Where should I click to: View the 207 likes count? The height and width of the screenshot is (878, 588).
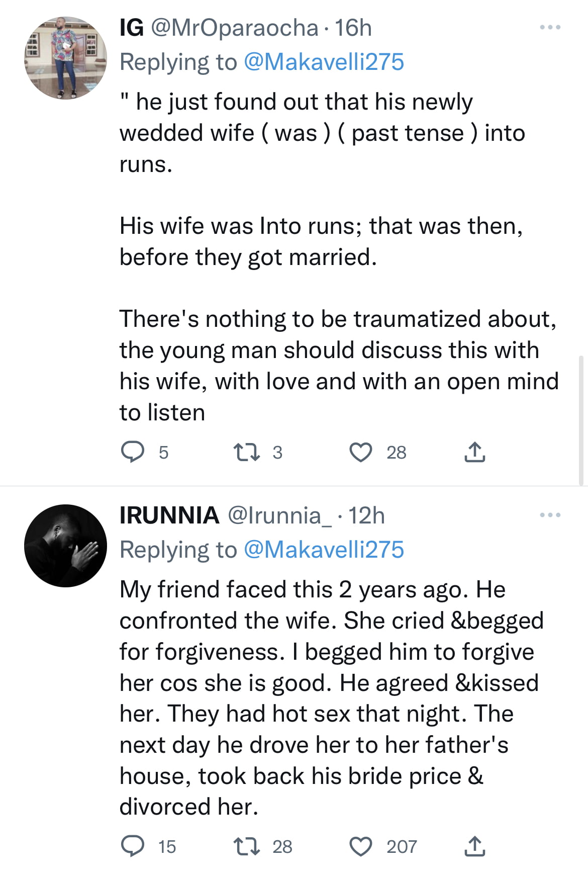402,847
